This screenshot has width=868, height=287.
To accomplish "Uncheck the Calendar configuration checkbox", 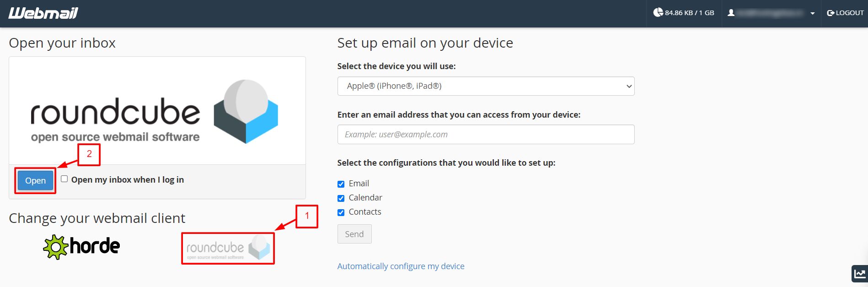I will (341, 198).
